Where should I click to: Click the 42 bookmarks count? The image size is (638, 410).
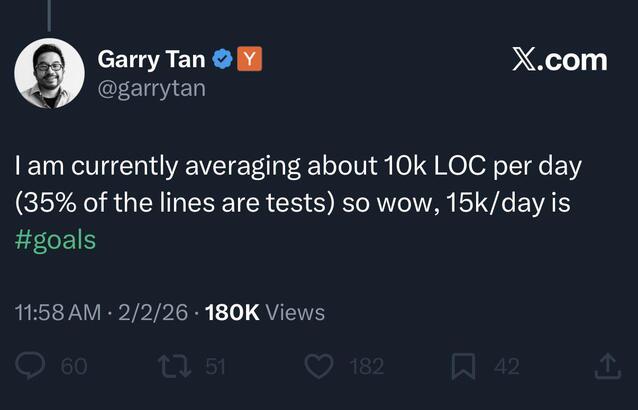(x=506, y=367)
